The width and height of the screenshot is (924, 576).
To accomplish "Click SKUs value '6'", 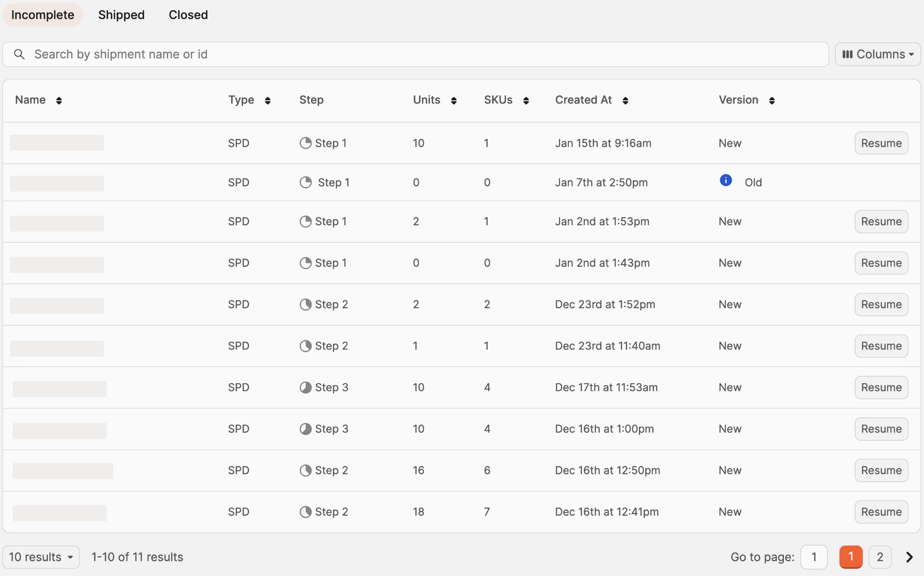I will (x=487, y=470).
